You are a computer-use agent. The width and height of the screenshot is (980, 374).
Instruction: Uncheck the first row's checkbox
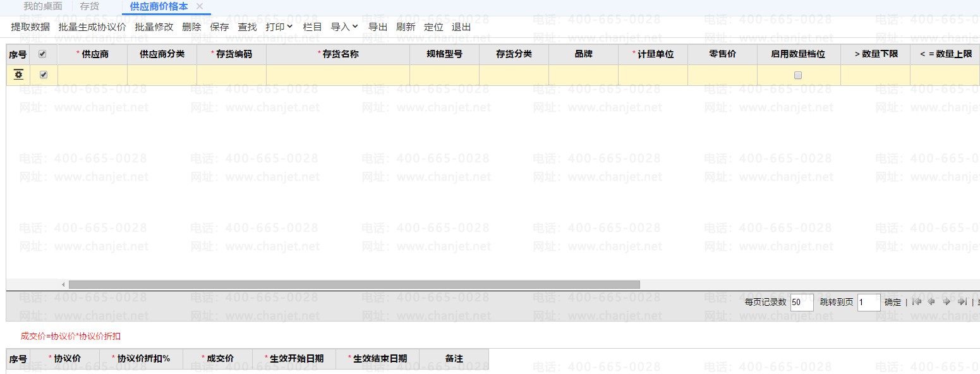[43, 75]
